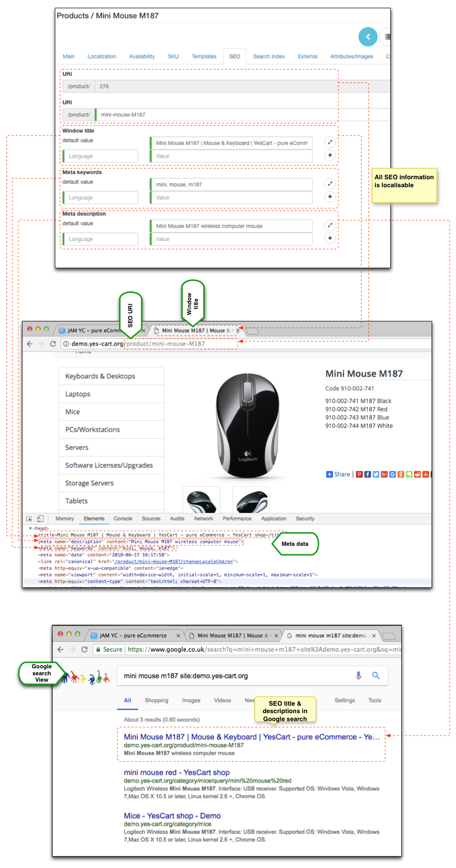Viewport: 456px width, 868px height.
Task: Click the Google doodle logo
Action: click(x=85, y=677)
